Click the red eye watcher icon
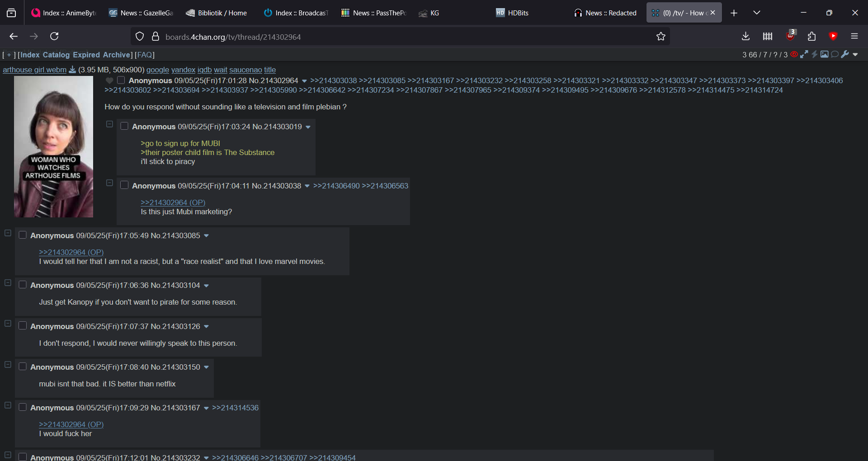Image resolution: width=868 pixels, height=461 pixels. pyautogui.click(x=794, y=55)
